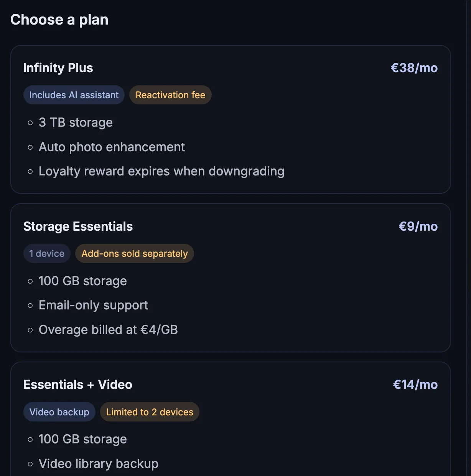Click the "1 device" badge
Viewport: 471px width, 476px height.
click(x=47, y=253)
